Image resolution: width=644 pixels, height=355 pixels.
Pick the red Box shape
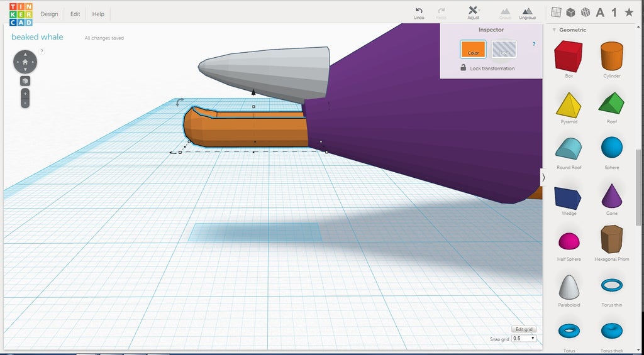click(x=569, y=56)
